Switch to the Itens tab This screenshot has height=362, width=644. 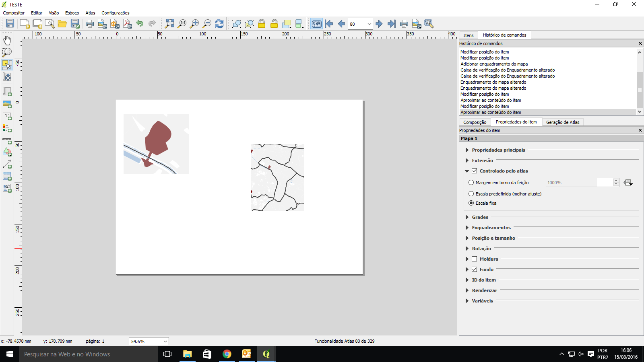(x=468, y=35)
